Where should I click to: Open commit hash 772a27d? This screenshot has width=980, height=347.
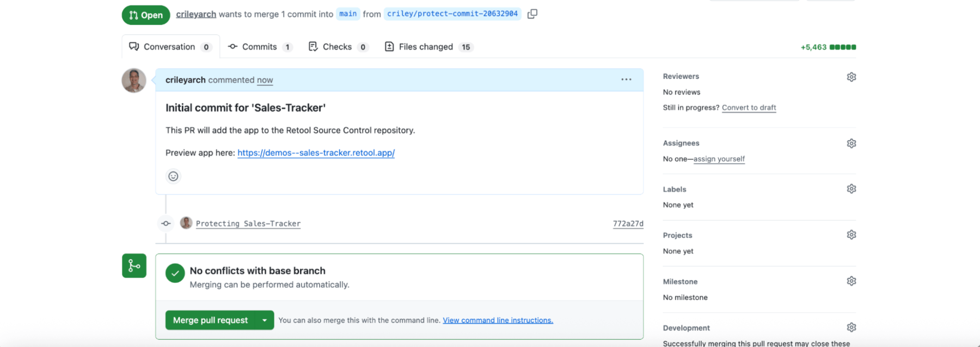click(628, 224)
